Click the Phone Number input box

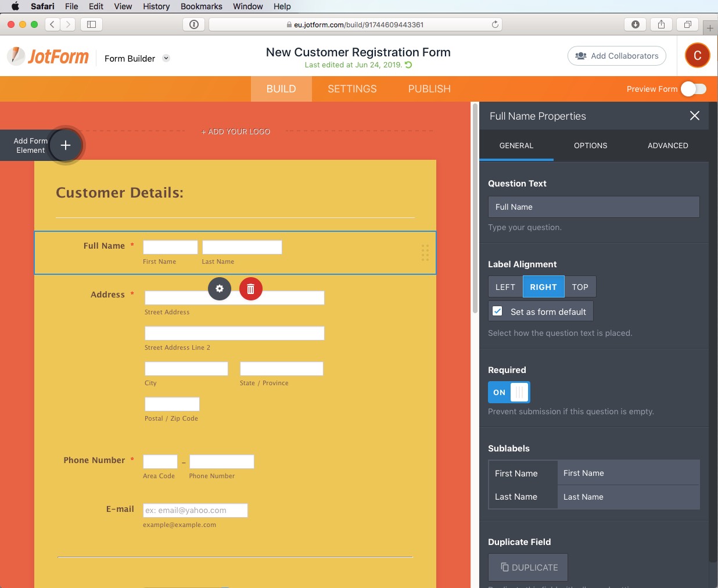pos(222,461)
